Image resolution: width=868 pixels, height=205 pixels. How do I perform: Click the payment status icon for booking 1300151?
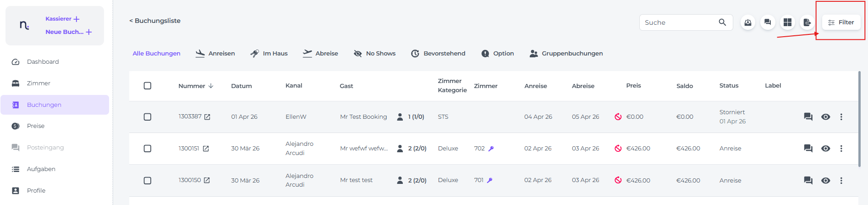click(x=618, y=149)
